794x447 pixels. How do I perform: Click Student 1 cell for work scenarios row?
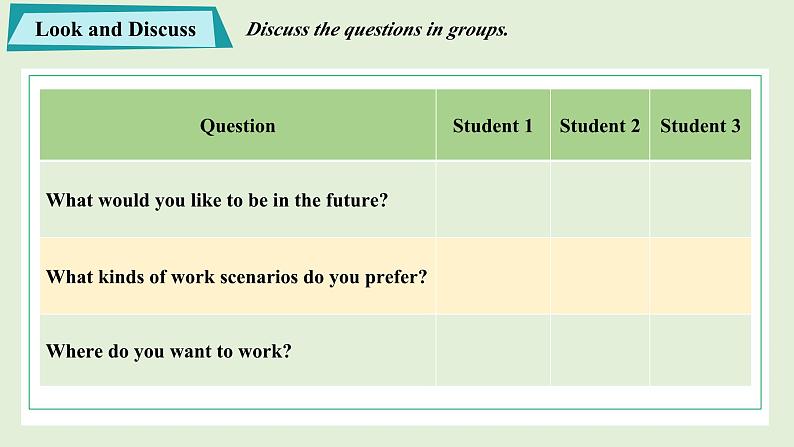coord(493,276)
